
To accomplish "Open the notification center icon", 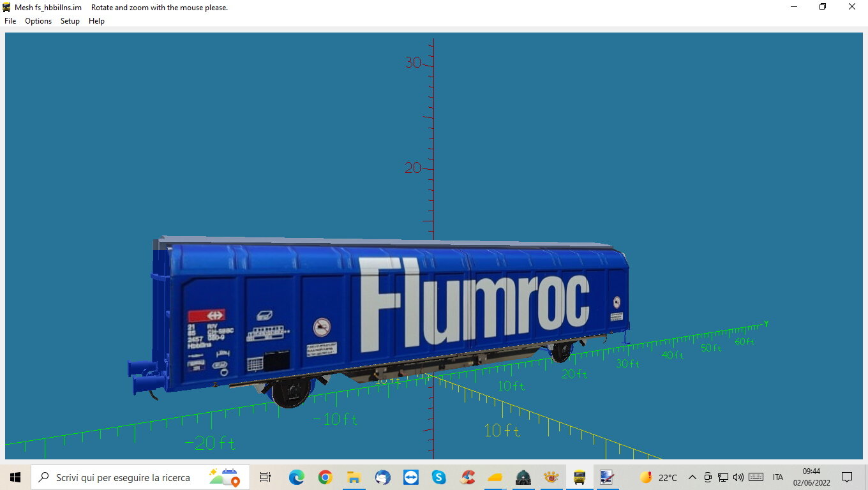I will pyautogui.click(x=847, y=477).
